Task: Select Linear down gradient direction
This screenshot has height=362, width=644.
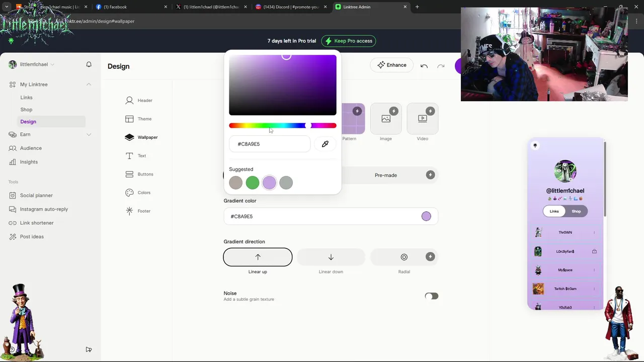Action: click(331, 257)
